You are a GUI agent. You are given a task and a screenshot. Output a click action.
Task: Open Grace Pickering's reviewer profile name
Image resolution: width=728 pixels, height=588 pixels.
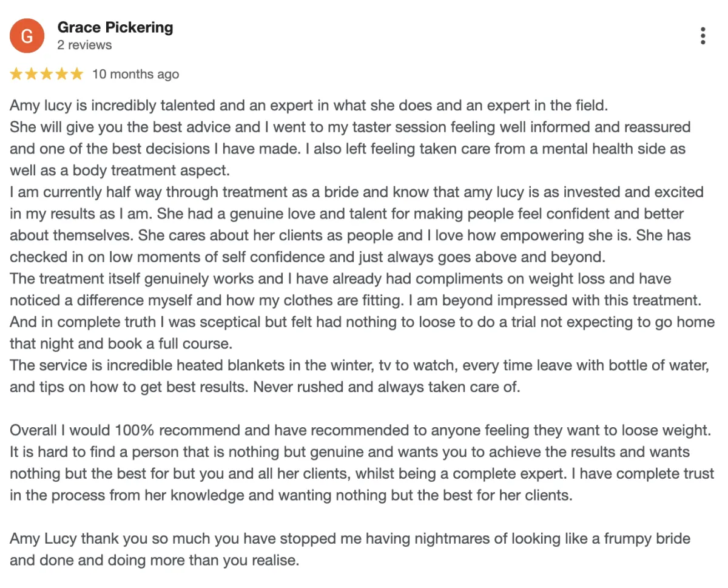(115, 27)
